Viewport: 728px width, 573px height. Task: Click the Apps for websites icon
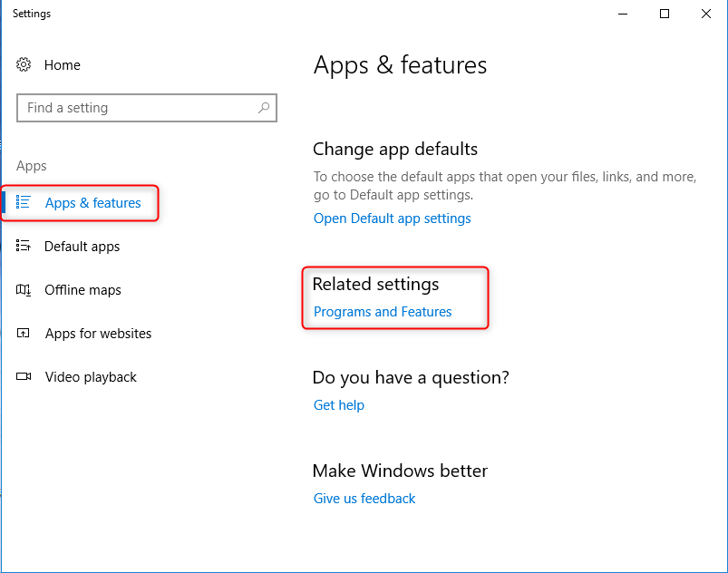(x=24, y=334)
